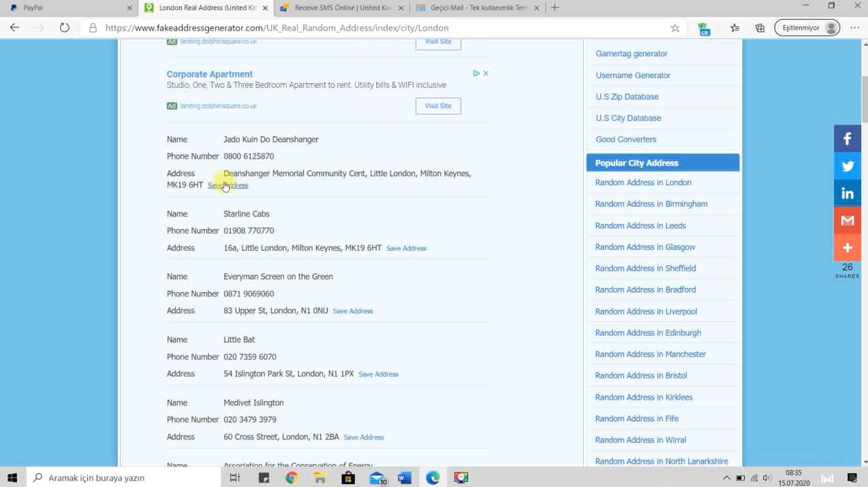Image resolution: width=868 pixels, height=487 pixels.
Task: Save Address for 60 Cross Street
Action: (363, 437)
